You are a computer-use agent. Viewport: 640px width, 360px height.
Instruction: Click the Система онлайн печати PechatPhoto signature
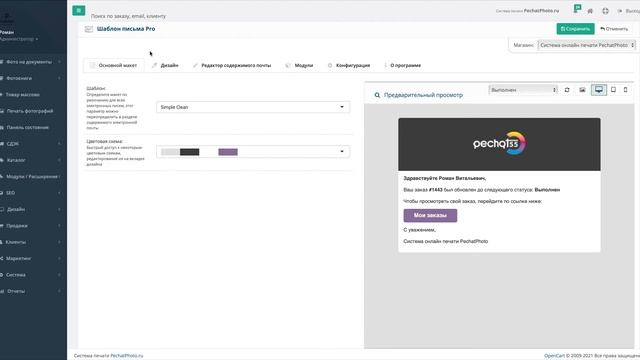445,241
